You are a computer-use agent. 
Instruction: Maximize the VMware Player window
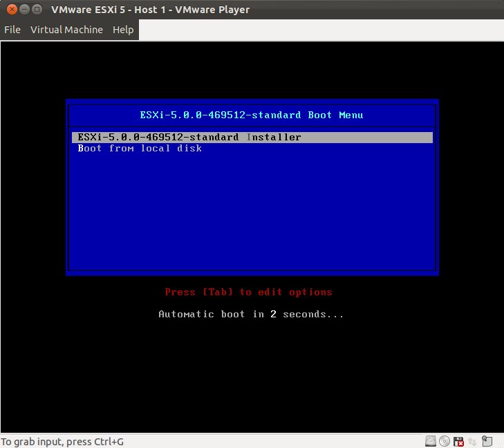click(x=37, y=9)
